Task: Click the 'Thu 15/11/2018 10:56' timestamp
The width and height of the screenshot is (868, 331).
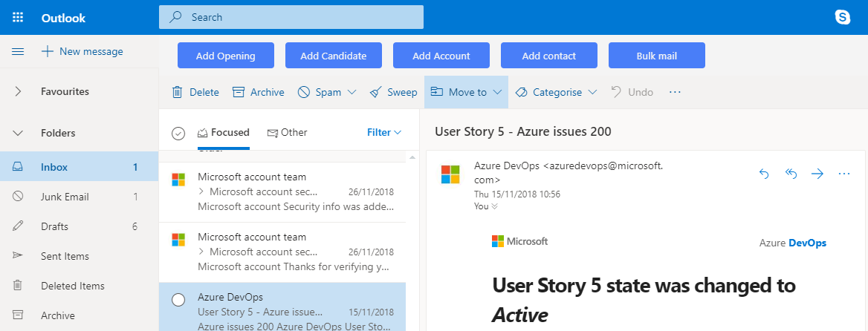Action: pyautogui.click(x=517, y=194)
